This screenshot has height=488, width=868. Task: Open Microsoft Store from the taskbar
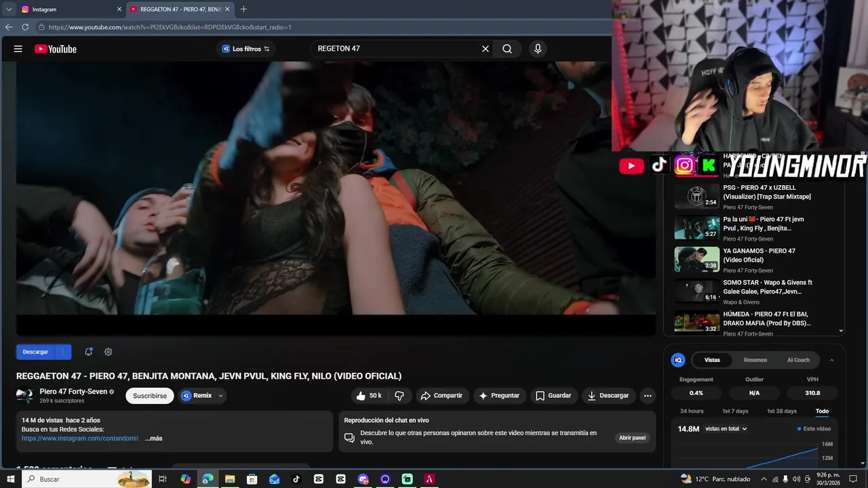pos(252,479)
